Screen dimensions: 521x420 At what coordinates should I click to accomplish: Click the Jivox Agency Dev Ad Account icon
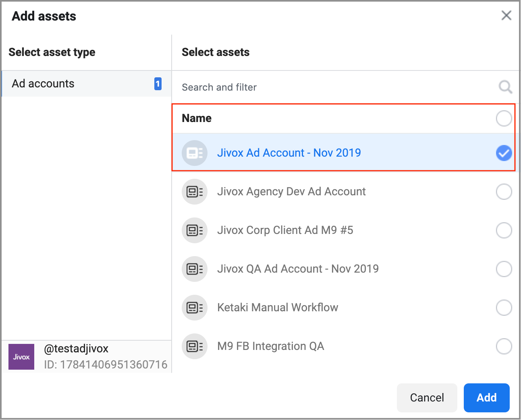pos(195,192)
